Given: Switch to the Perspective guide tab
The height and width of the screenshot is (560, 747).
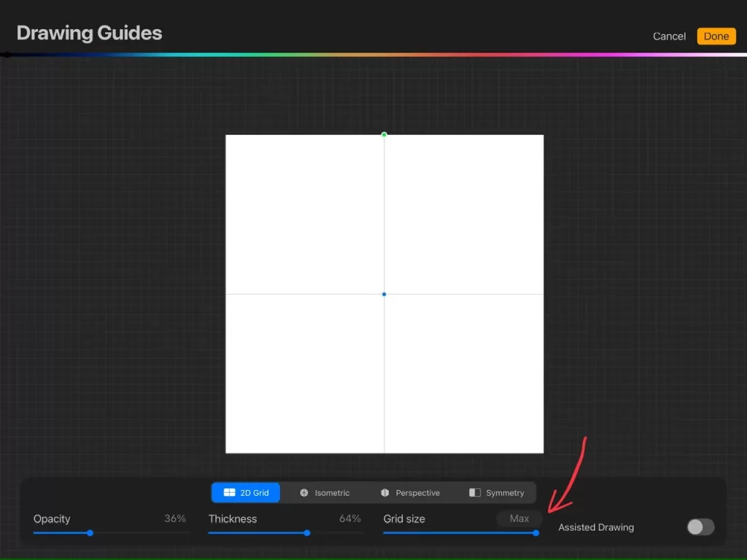Looking at the screenshot, I should (410, 492).
